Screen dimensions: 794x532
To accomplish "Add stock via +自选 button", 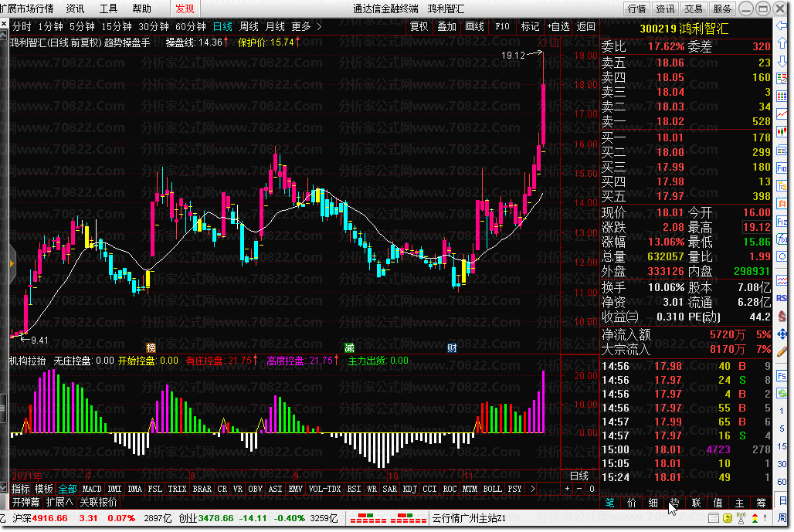I will [x=558, y=26].
